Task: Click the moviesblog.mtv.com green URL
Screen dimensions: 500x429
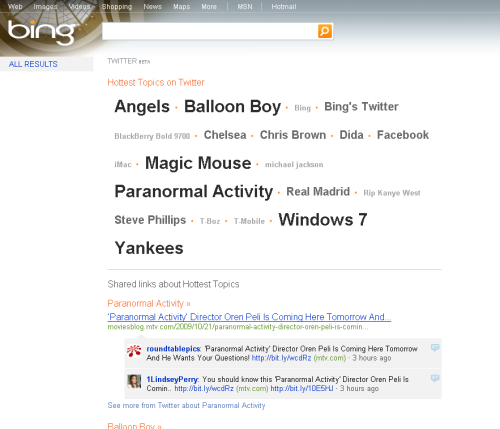Action: click(x=238, y=327)
